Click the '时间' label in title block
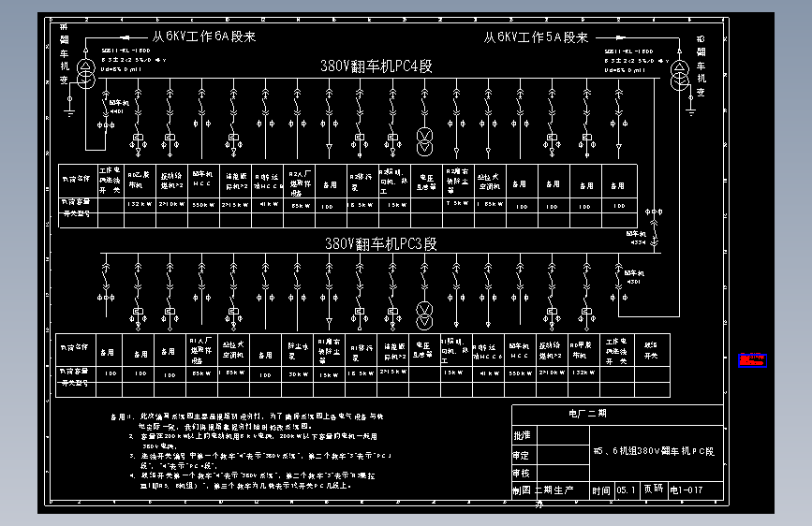The image size is (812, 526). 601,490
